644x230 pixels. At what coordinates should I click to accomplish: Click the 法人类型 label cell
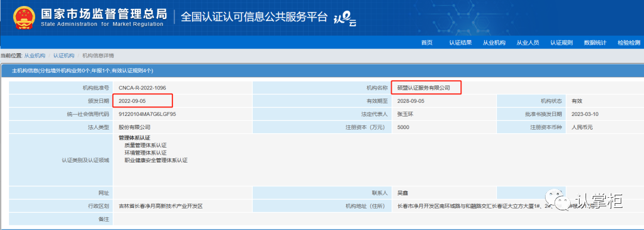(x=61, y=127)
